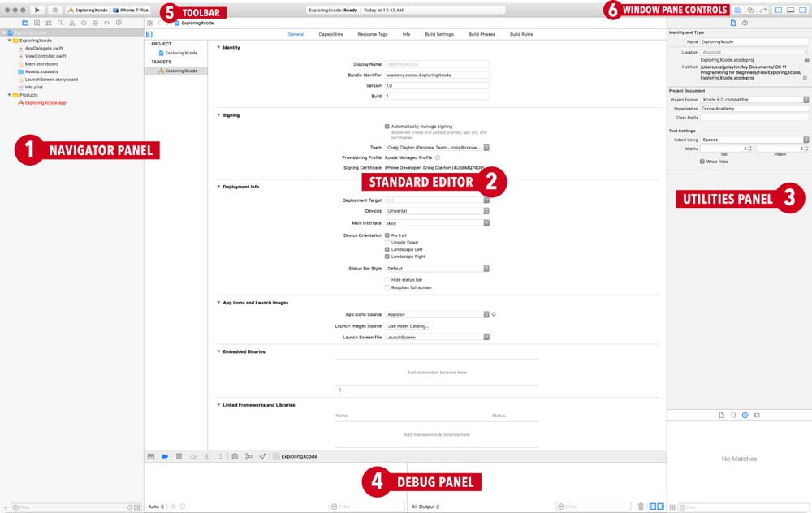
Task: Open the Main Interface dropdown
Action: (437, 223)
